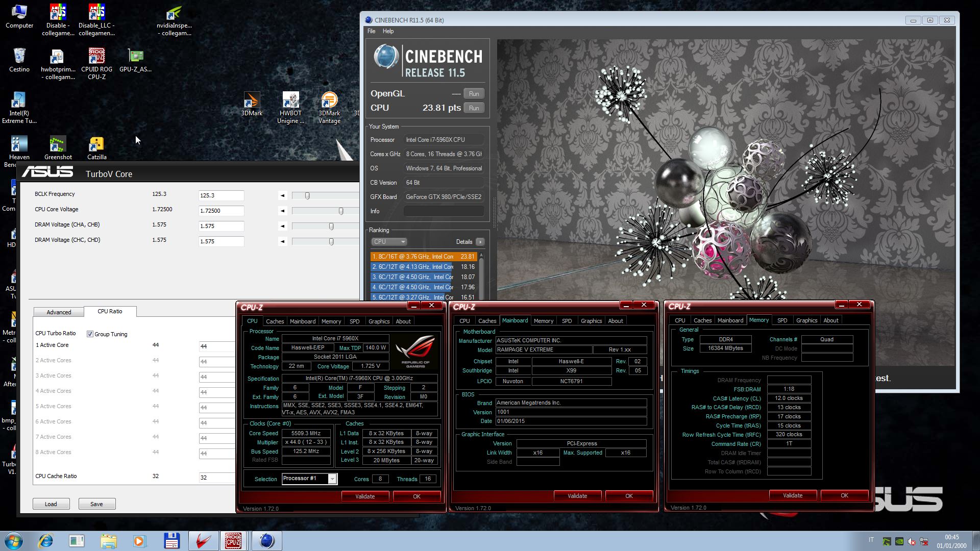980x551 pixels.
Task: Click BCLK Frequency input field 125.3
Action: (x=221, y=195)
